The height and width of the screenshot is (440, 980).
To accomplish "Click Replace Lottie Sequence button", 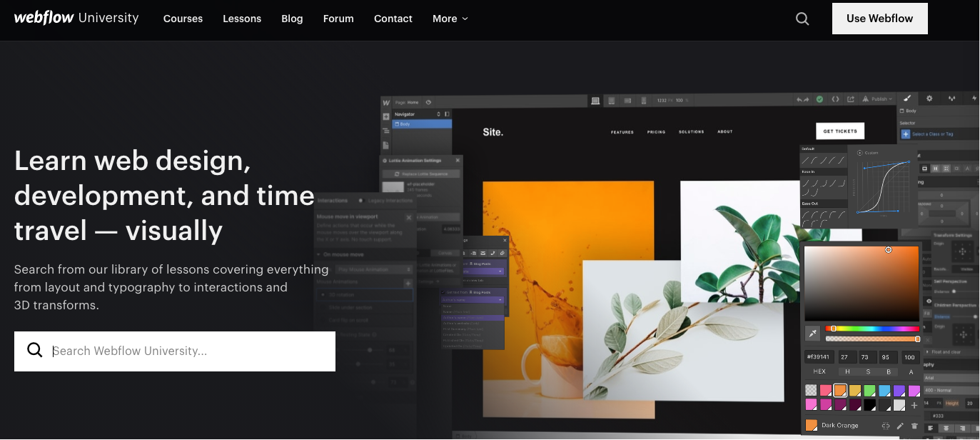I will click(420, 174).
